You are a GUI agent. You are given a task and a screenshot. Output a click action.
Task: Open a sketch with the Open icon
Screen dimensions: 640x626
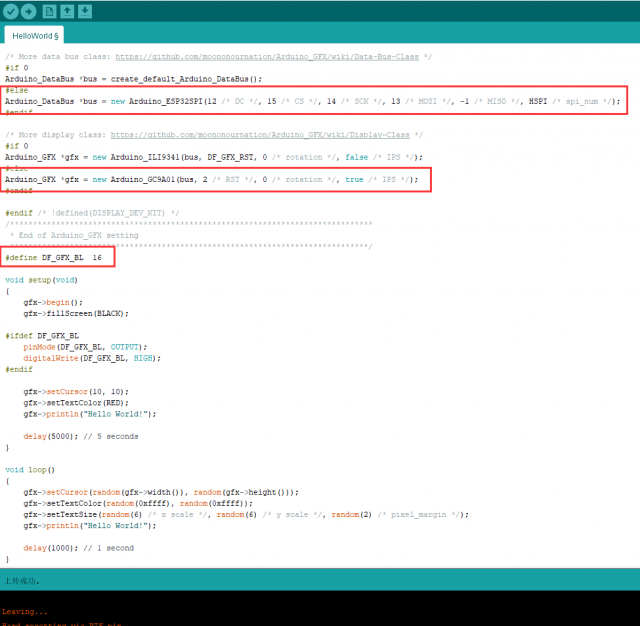pyautogui.click(x=67, y=11)
